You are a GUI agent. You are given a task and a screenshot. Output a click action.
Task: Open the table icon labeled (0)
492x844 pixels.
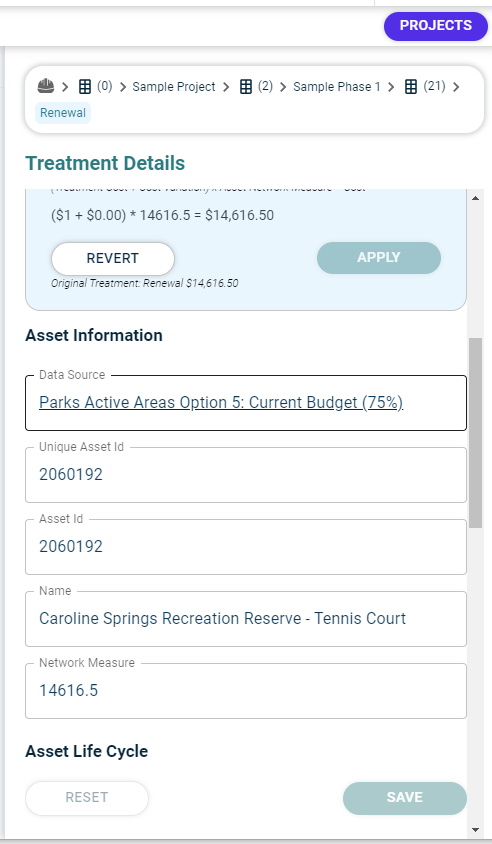[x=85, y=87]
